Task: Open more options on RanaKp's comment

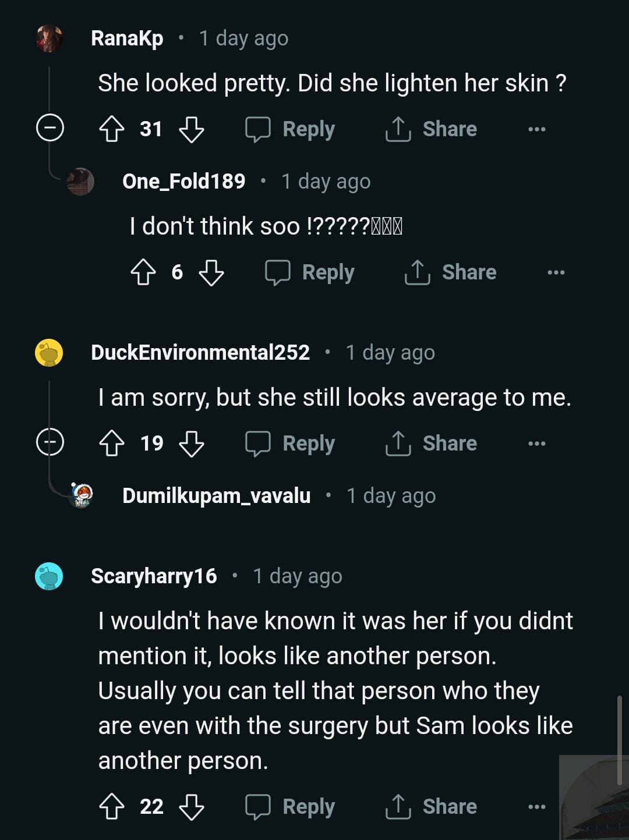Action: coord(536,129)
